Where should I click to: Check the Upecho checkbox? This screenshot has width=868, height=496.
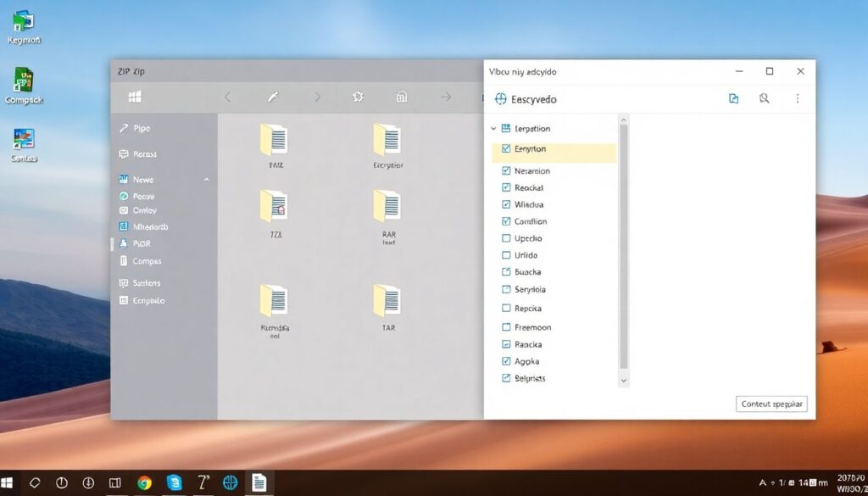pyautogui.click(x=507, y=238)
